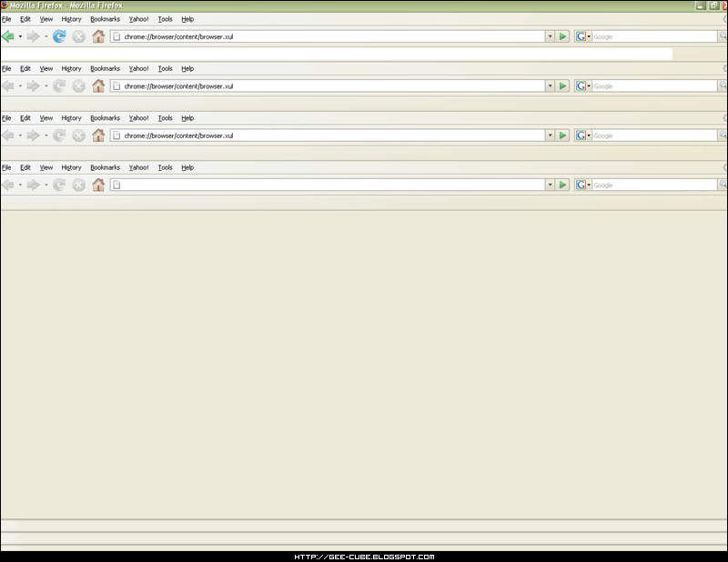Click the Stop icon in the third nested toolbar
728x562 pixels.
point(79,135)
